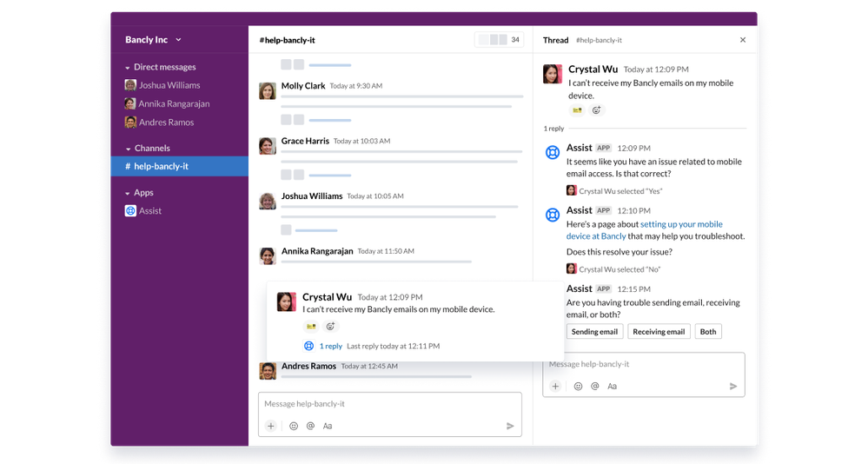Open the 1 reply thread link
This screenshot has height=464, width=868.
[x=330, y=346]
